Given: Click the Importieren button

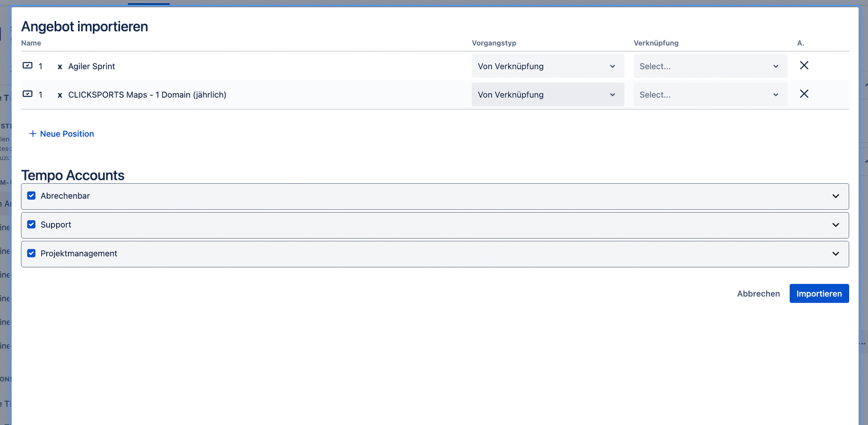Looking at the screenshot, I should [x=819, y=293].
